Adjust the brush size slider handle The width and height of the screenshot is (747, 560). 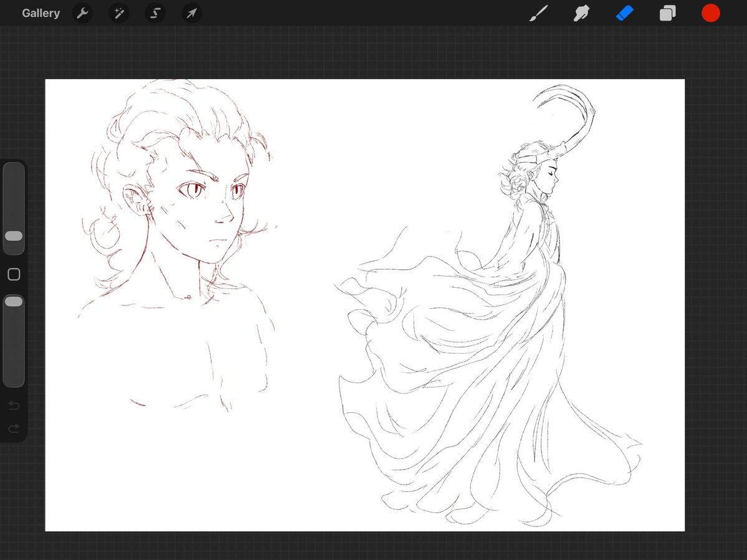click(x=13, y=236)
